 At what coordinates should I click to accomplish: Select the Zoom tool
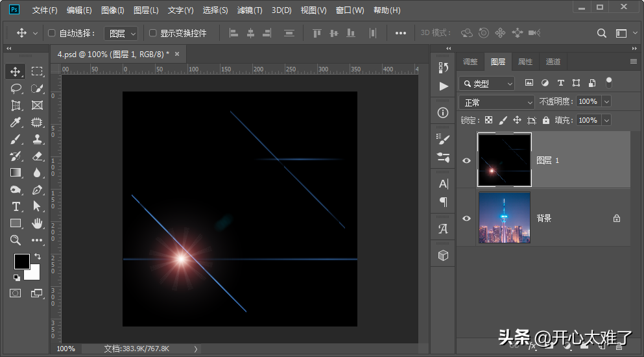16,240
